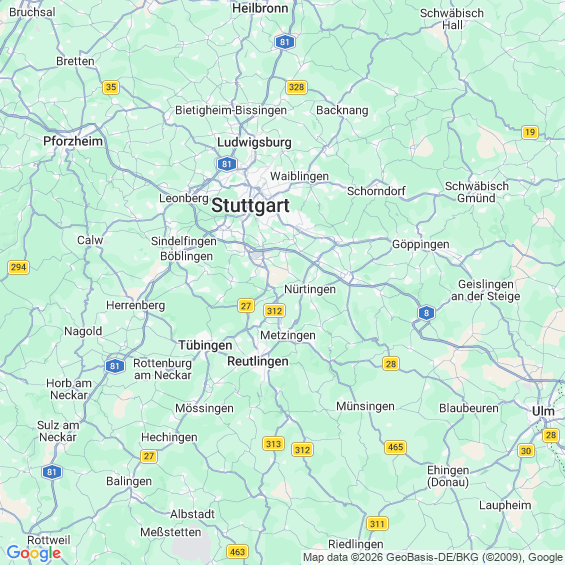Select the 313 road shield south of Reutlingen
This screenshot has width=565, height=565.
273,444
